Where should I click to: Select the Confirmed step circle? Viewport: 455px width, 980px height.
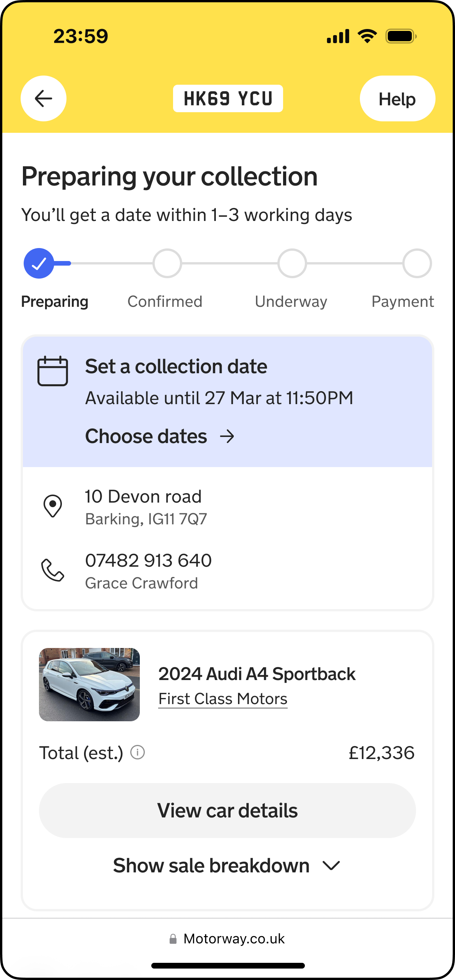coord(167,263)
